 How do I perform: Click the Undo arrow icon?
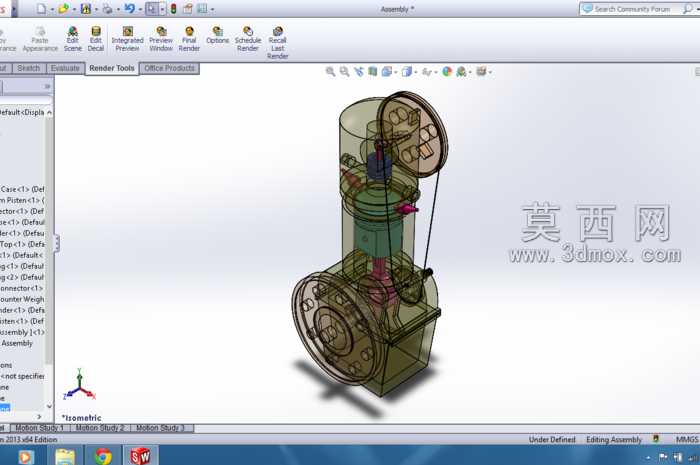pyautogui.click(x=130, y=8)
